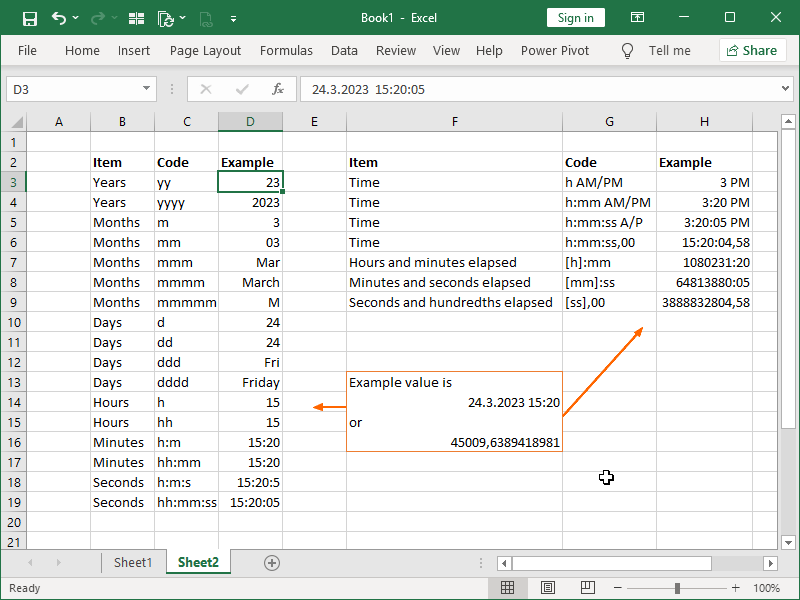Image resolution: width=800 pixels, height=600 pixels.
Task: Select Normal view in the status bar
Action: pos(508,588)
